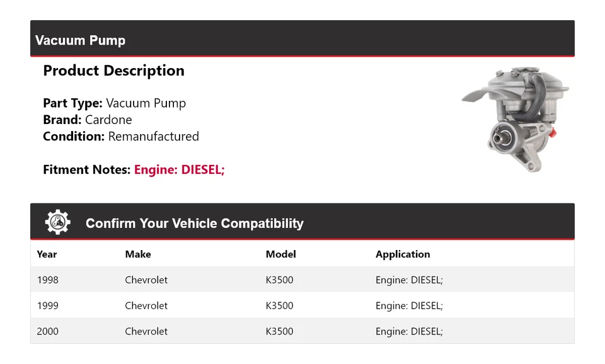The image size is (605, 364).
Task: Click K3500 in the 2000 row
Action: pyautogui.click(x=279, y=331)
